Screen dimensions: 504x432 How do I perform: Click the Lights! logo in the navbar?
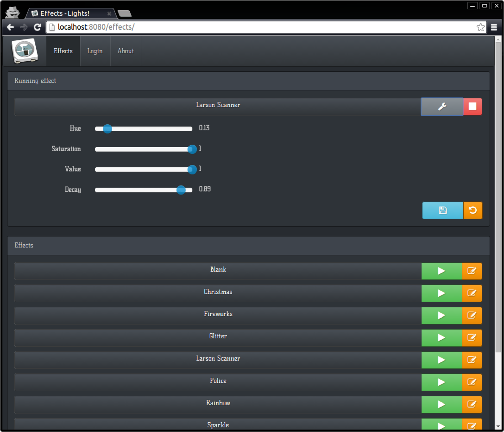(25, 51)
